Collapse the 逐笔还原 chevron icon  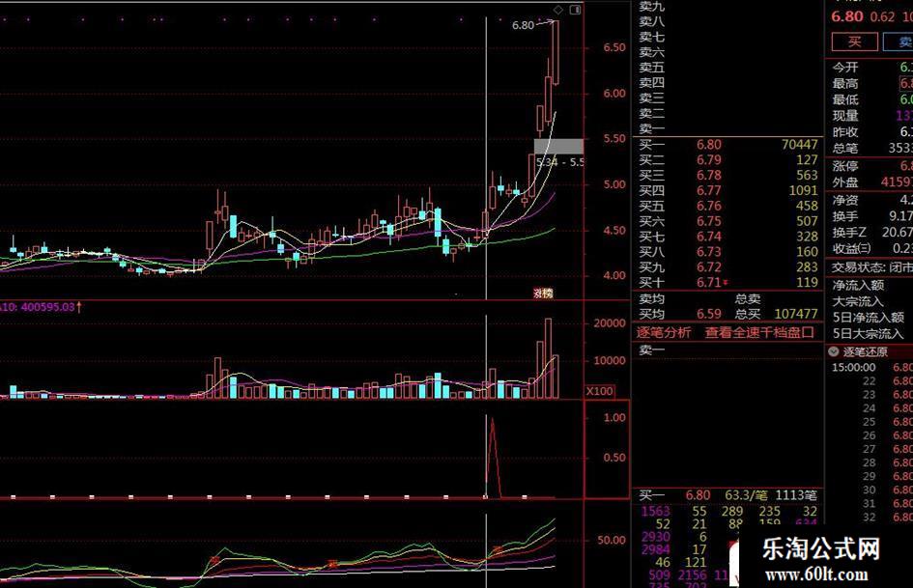click(833, 351)
